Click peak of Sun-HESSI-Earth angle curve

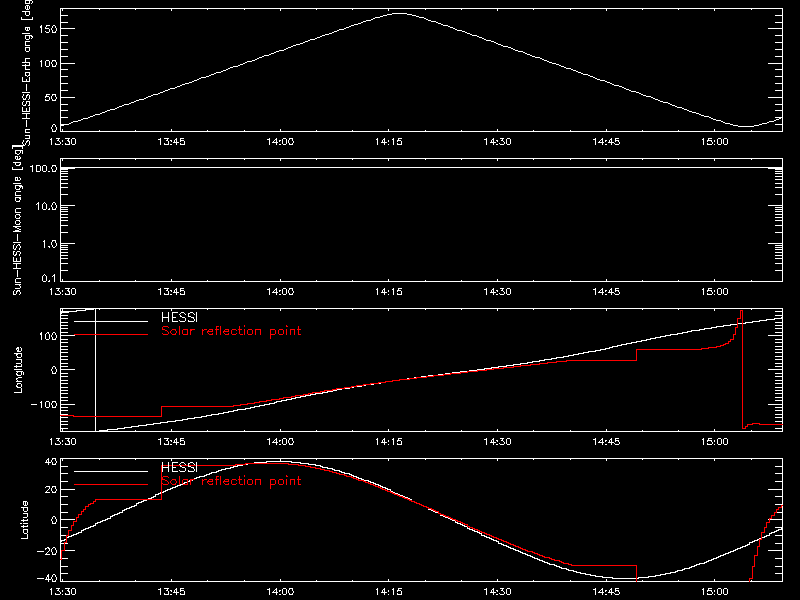(x=398, y=14)
